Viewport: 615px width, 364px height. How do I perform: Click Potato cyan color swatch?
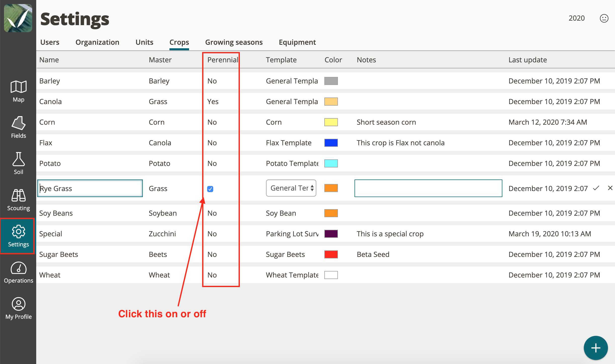[331, 163]
